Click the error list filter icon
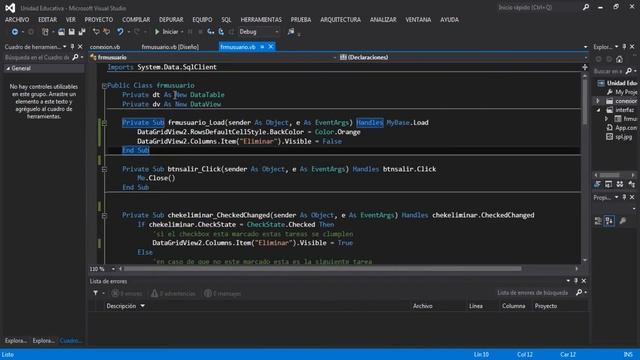Viewport: 640px width, 360px height. tap(96, 293)
